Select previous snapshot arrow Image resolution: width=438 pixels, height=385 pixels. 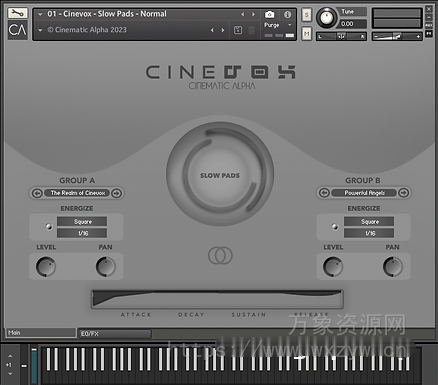coord(212,30)
